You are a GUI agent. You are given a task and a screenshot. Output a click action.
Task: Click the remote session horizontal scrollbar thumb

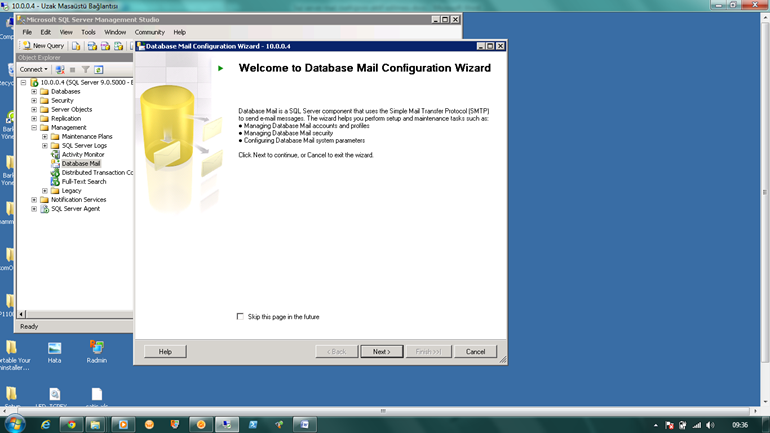[383, 411]
